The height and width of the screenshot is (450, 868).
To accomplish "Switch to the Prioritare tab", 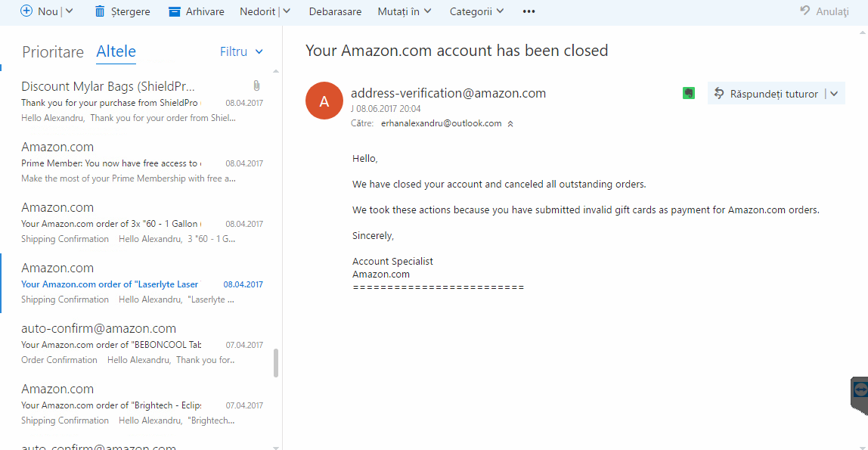I will pos(53,52).
